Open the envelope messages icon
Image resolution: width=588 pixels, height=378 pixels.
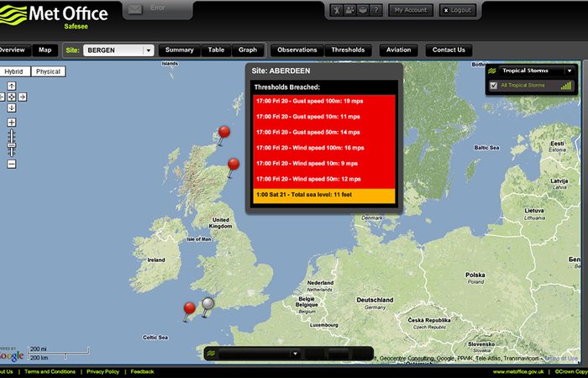click(135, 10)
